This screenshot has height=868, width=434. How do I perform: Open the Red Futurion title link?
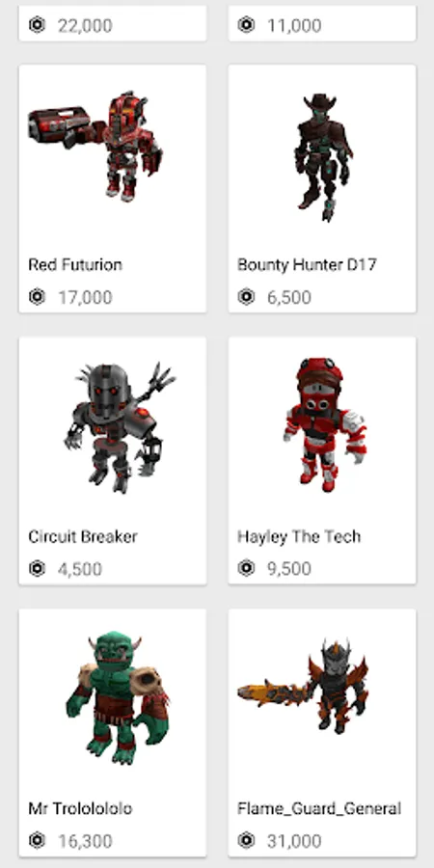75,264
